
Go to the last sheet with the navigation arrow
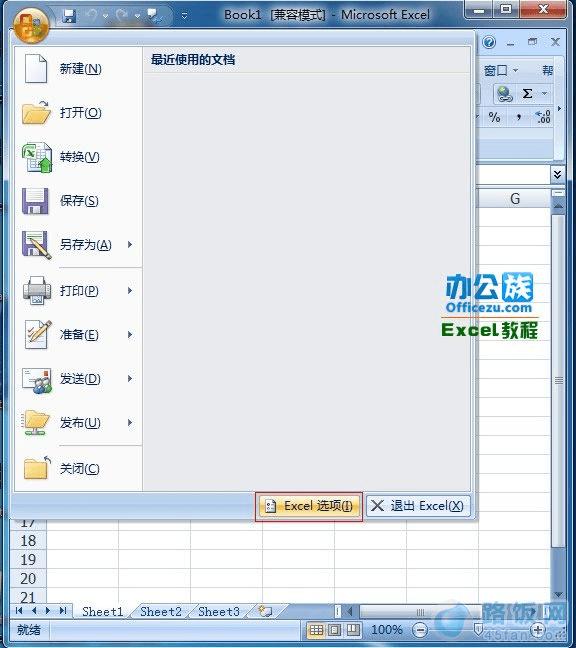pyautogui.click(x=63, y=611)
